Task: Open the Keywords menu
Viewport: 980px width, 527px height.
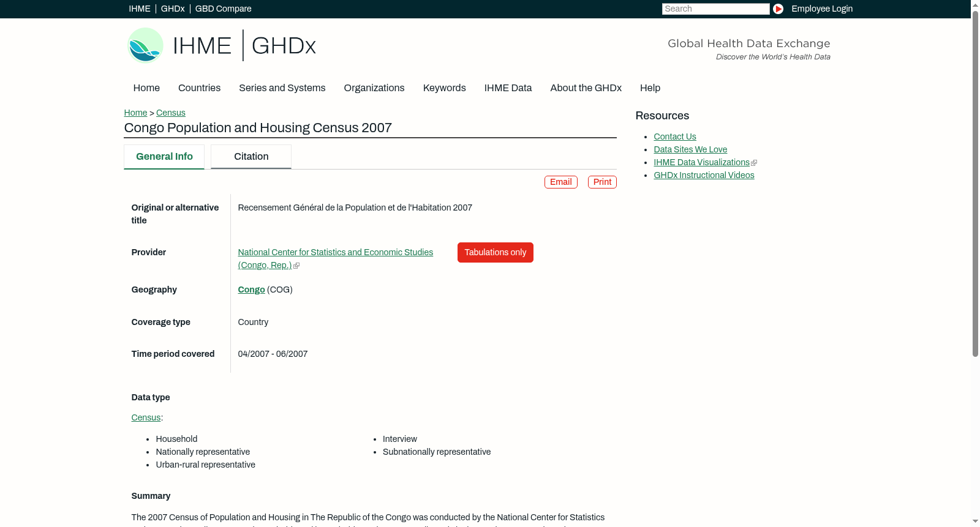Action: (x=445, y=88)
